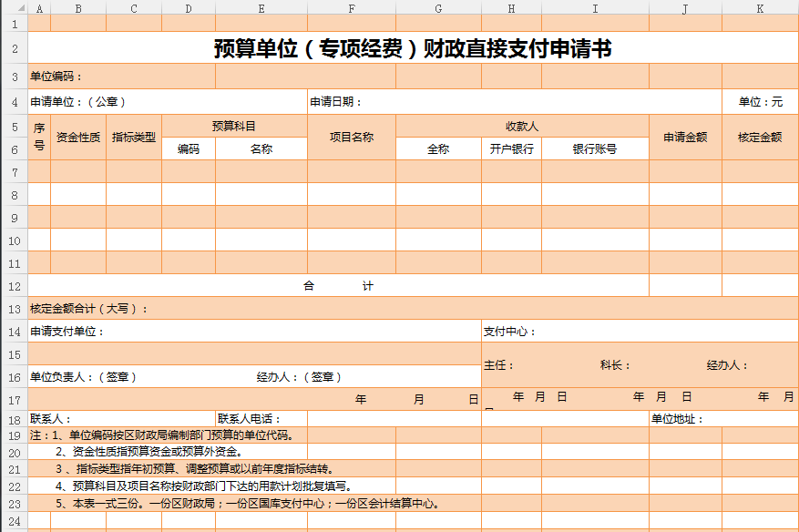Image resolution: width=799 pixels, height=532 pixels.
Task: Select column header F
Action: [351, 7]
